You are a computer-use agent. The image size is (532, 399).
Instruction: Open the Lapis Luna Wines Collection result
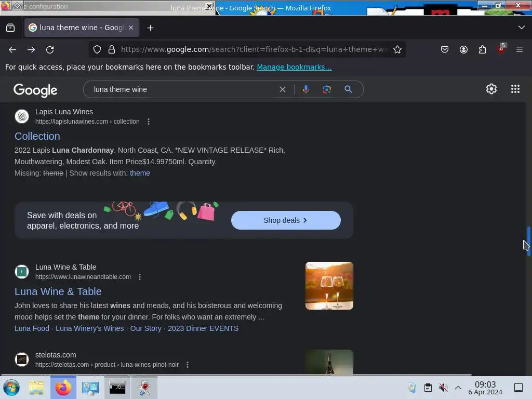click(x=37, y=137)
